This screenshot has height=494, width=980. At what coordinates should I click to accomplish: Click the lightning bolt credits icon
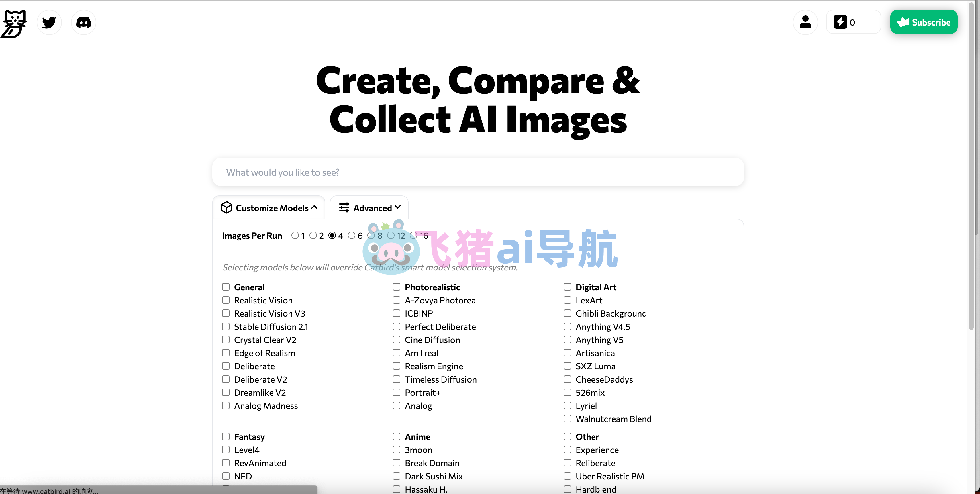click(x=840, y=22)
